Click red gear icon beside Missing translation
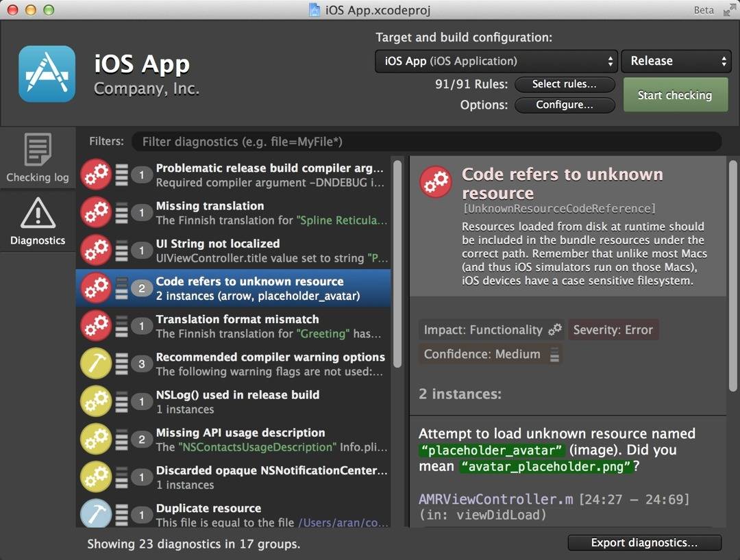The width and height of the screenshot is (740, 560). point(96,212)
